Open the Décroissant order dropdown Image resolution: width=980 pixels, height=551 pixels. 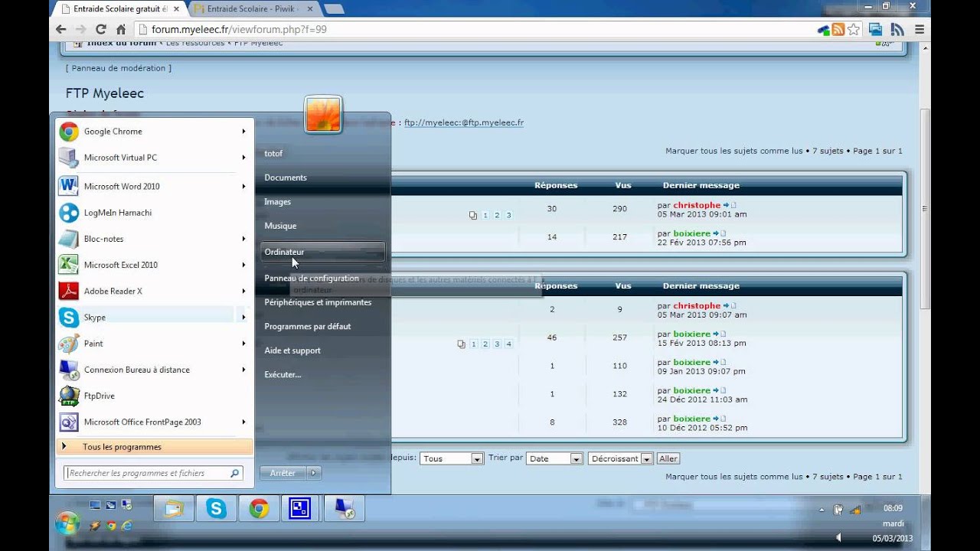pyautogui.click(x=620, y=458)
